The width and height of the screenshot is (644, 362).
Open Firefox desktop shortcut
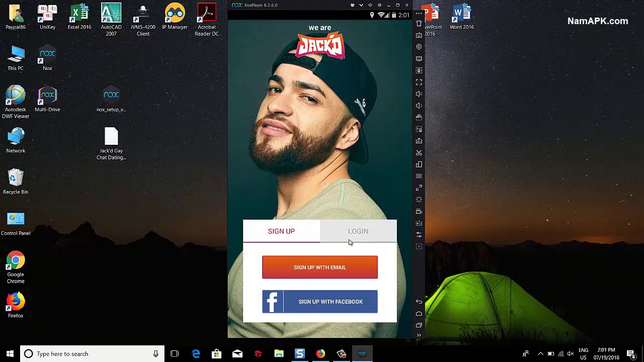pyautogui.click(x=16, y=306)
